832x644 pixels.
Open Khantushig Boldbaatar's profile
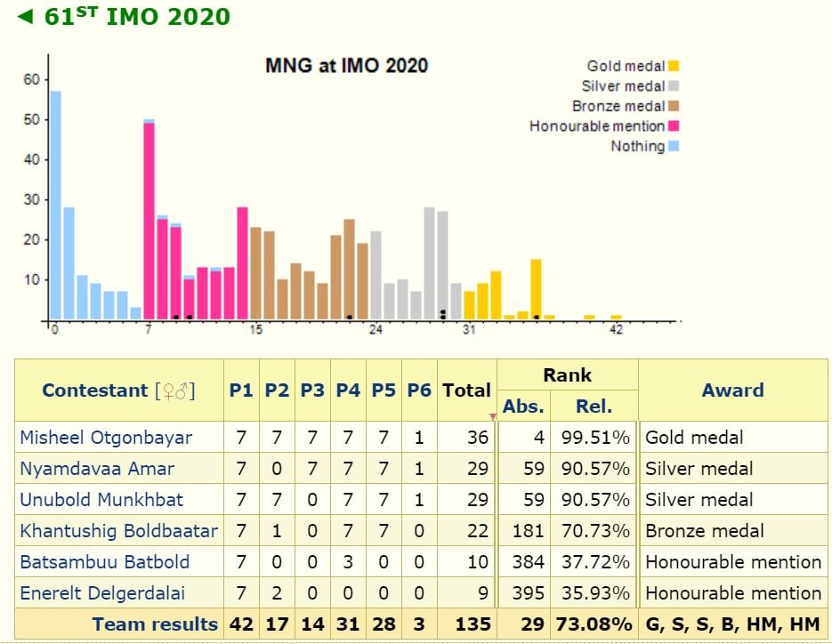click(118, 531)
